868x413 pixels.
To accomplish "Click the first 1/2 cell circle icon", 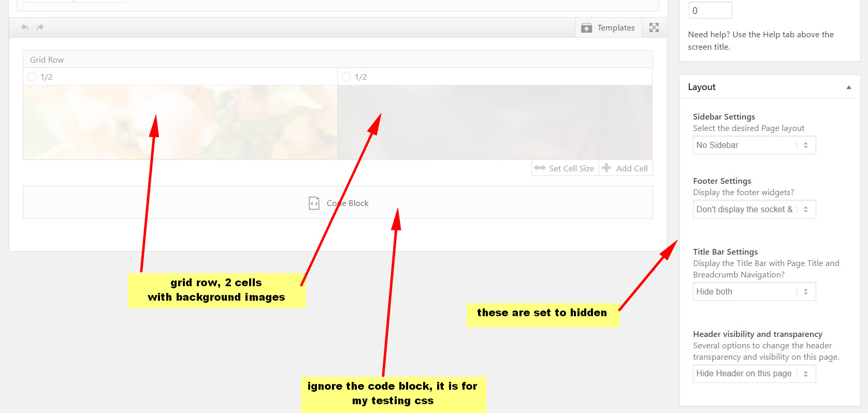I will [32, 77].
